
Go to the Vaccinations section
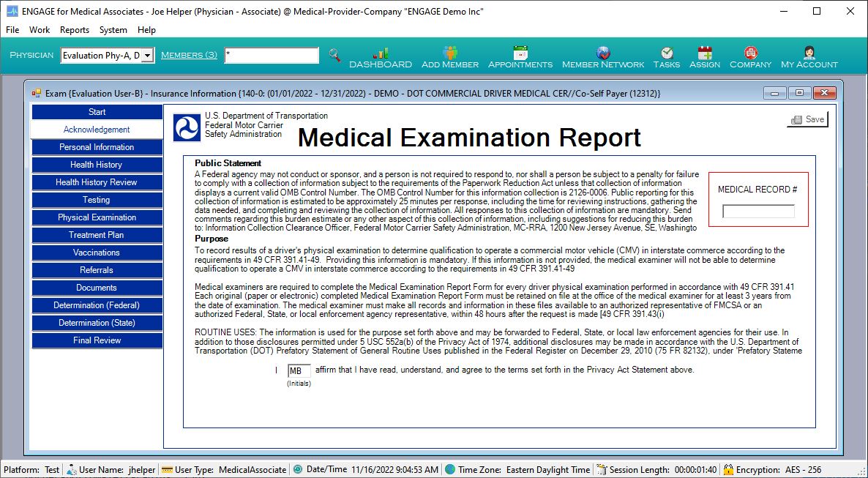(x=97, y=252)
